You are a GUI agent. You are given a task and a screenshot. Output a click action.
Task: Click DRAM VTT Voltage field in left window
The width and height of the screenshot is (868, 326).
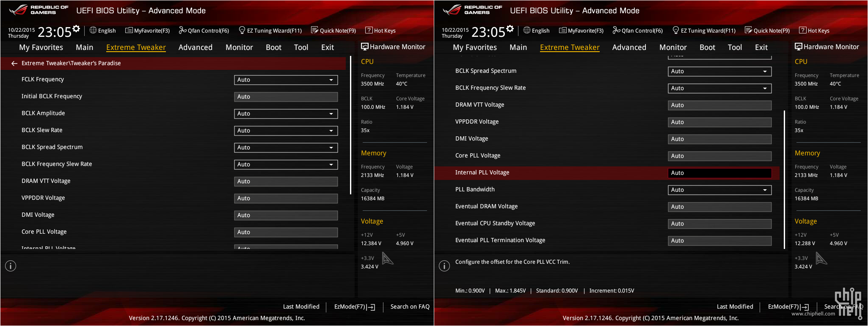286,181
